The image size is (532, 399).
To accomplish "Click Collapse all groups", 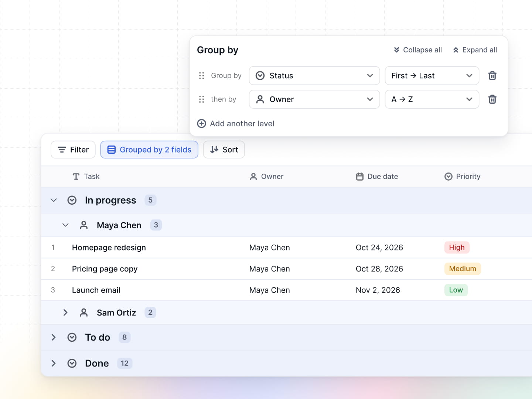I will pyautogui.click(x=417, y=50).
